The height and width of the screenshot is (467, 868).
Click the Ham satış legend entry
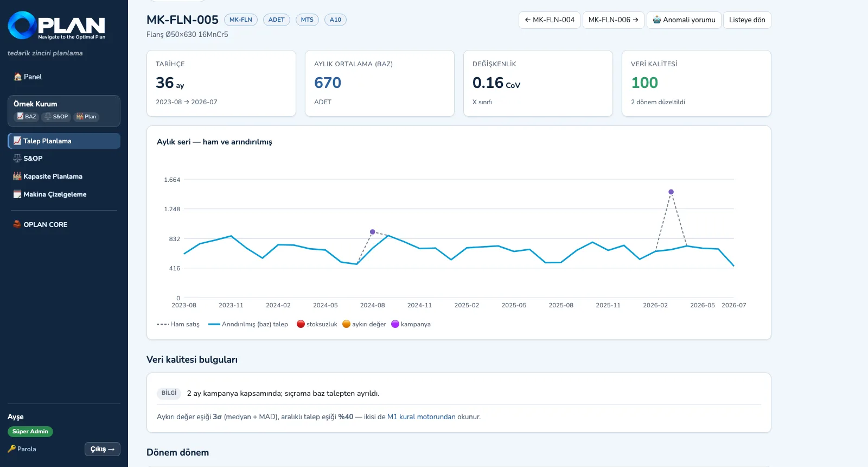178,324
